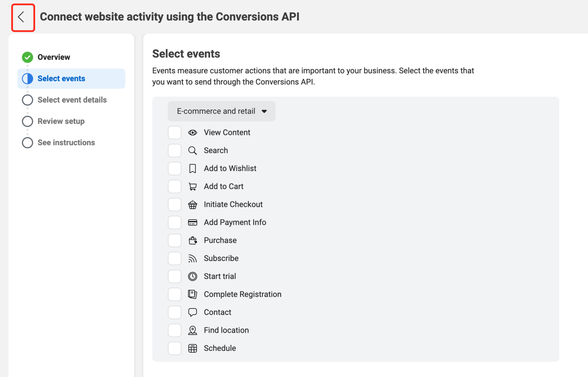Click the basket icon for Initiate Checkout
The height and width of the screenshot is (377, 588).
click(x=193, y=204)
